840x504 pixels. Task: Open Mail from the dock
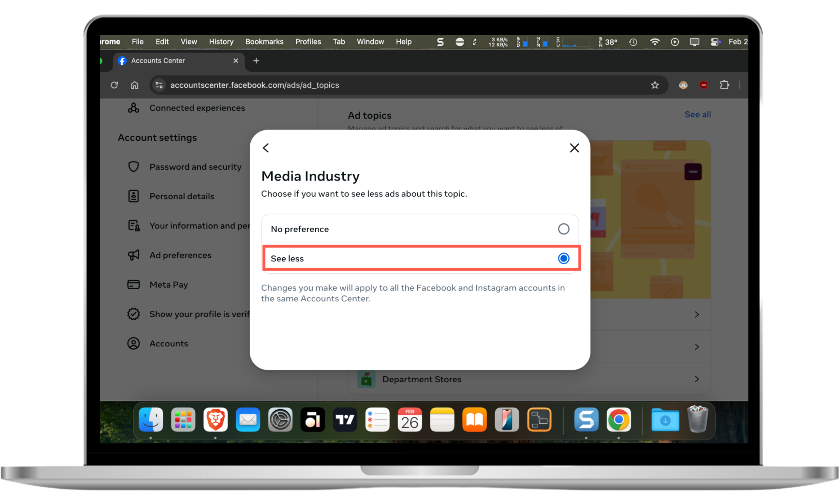(x=248, y=420)
